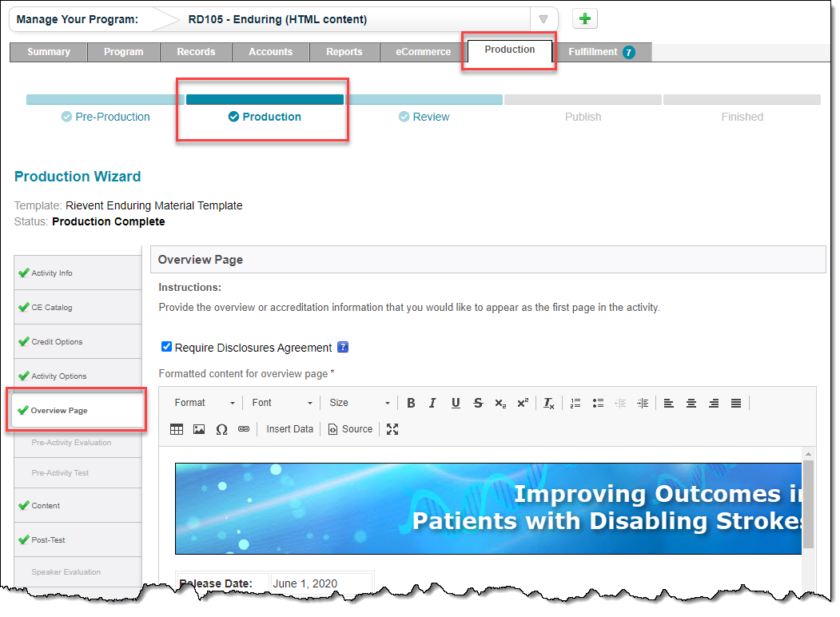Viewport: 840px width, 617px height.
Task: Open Activity Options in the sidebar
Action: tap(78, 376)
